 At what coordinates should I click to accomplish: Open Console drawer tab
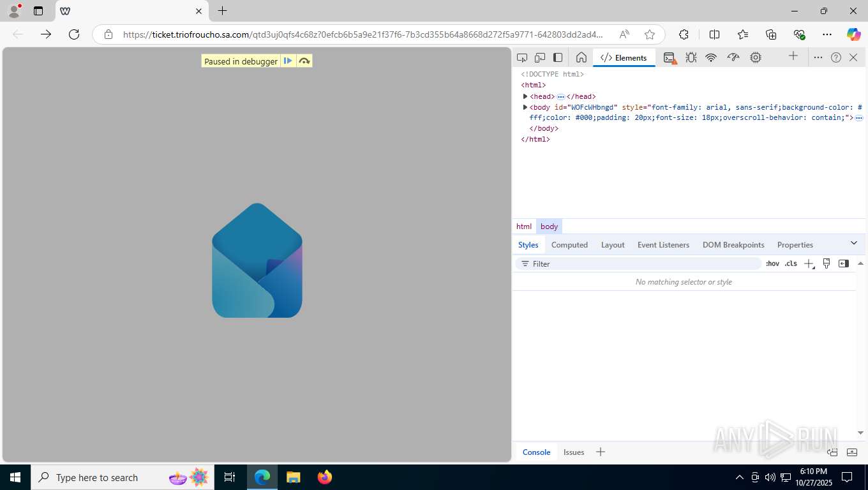(x=536, y=452)
